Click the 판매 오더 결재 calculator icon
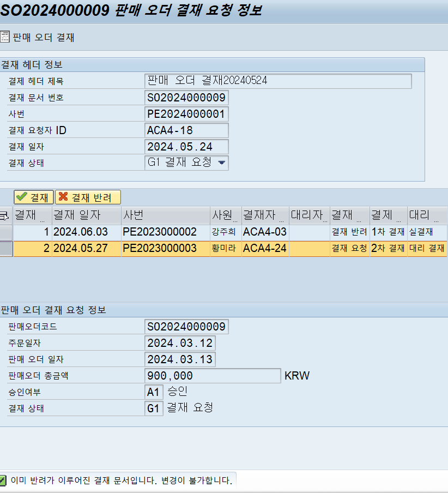Image resolution: width=448 pixels, height=493 pixels. click(4, 37)
